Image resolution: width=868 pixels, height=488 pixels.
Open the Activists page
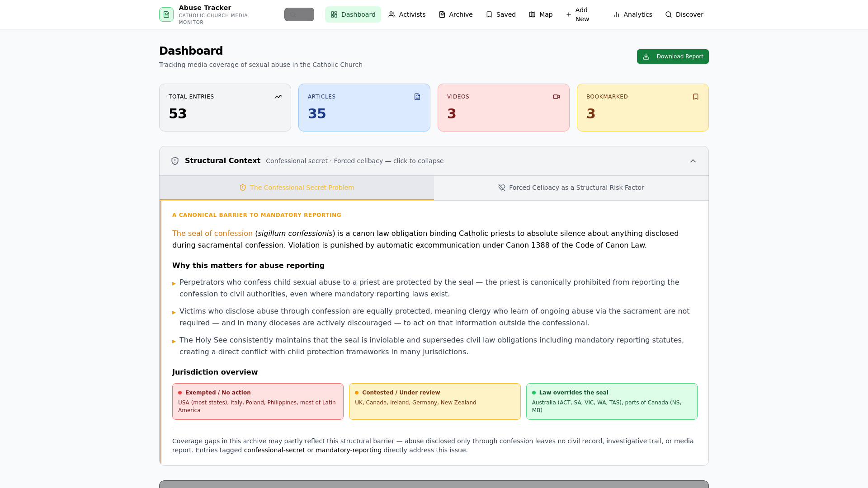(407, 14)
